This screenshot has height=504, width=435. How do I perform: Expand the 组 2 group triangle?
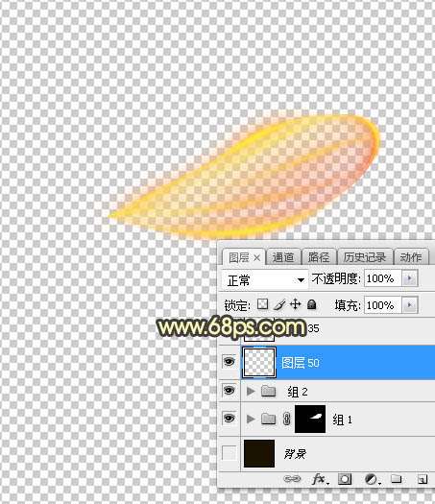click(x=251, y=391)
